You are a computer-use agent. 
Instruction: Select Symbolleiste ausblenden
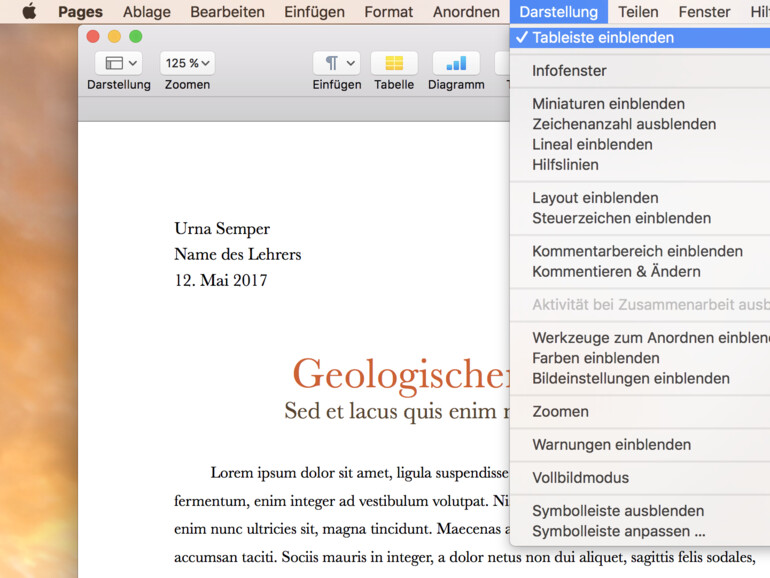(640, 511)
